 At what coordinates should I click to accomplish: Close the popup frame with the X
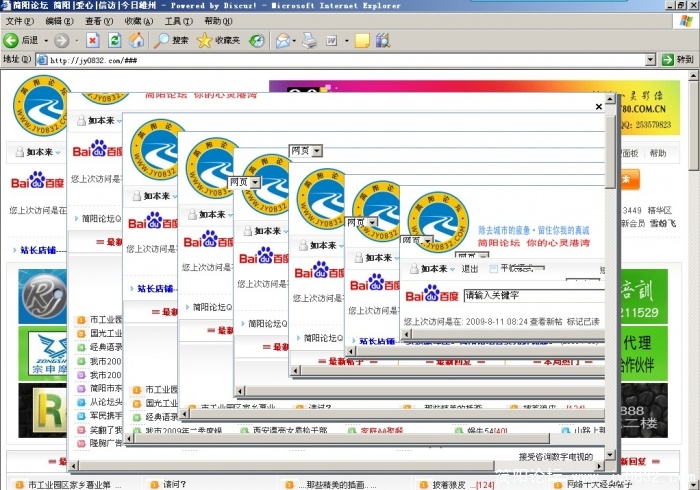point(599,106)
